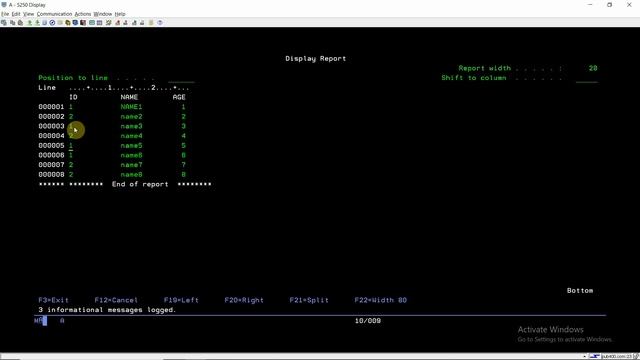Click the AGE column header
The image size is (640, 360).
[179, 97]
